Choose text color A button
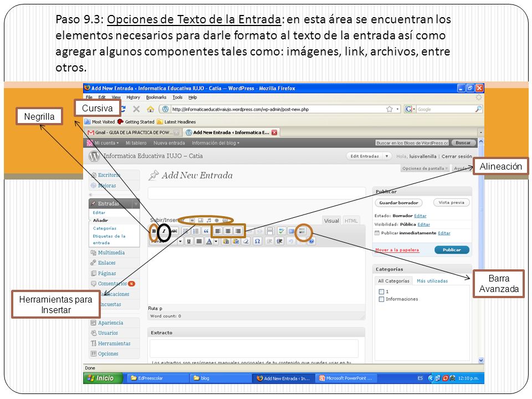This screenshot has height=399, width=532. click(x=209, y=241)
